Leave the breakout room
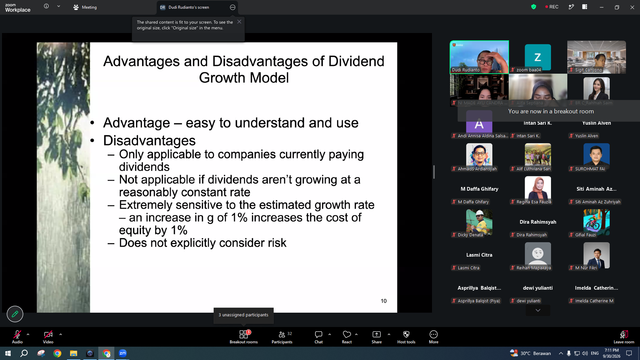 tap(624, 337)
